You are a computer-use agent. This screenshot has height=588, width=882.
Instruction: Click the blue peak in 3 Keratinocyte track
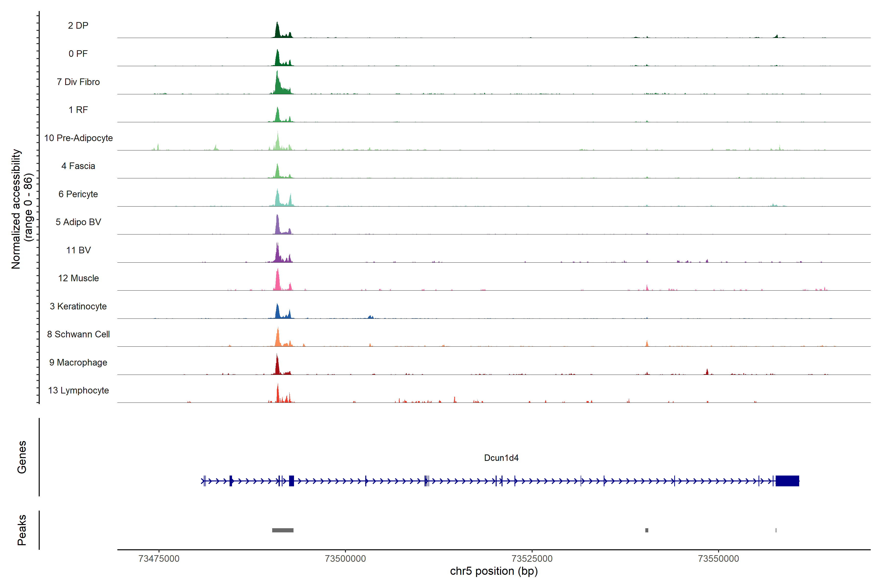click(278, 312)
